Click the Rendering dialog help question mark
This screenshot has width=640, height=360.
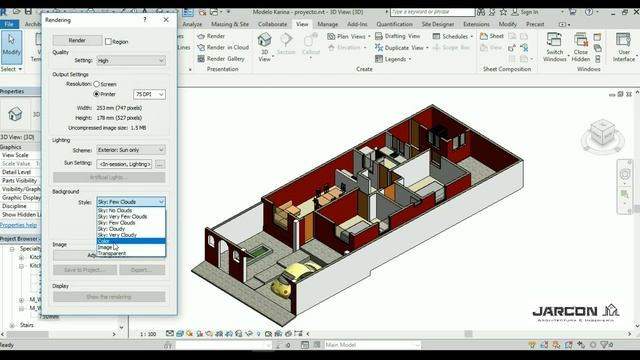pos(145,20)
